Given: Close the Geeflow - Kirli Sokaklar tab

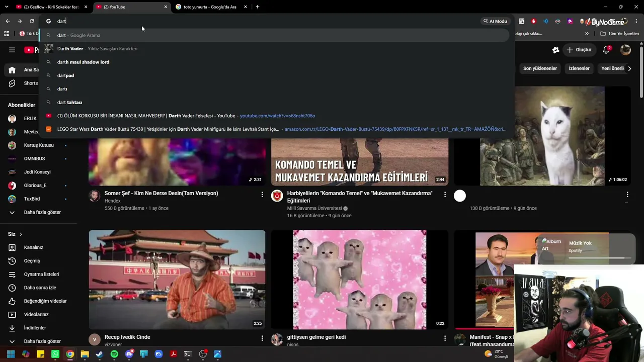Looking at the screenshot, I should [86, 7].
